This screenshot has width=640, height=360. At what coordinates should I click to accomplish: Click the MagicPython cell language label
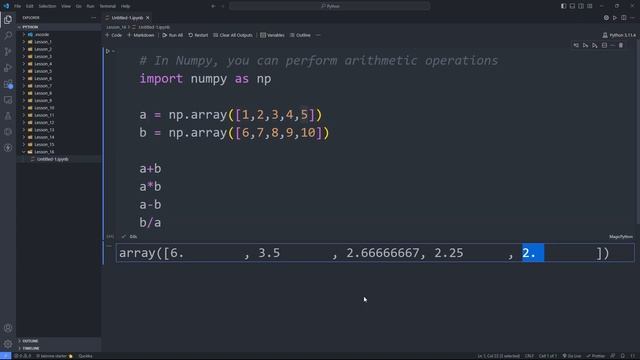pos(621,237)
